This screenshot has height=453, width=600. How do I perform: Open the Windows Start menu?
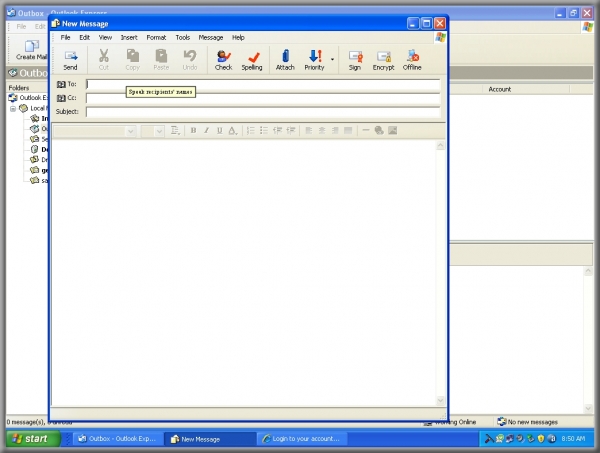33,438
